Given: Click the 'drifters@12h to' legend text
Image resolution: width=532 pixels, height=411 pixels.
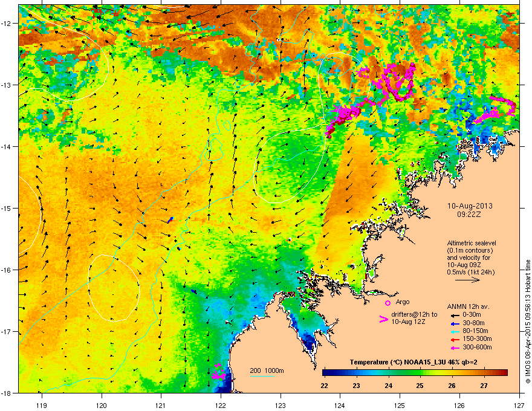Looking at the screenshot, I should click(x=414, y=314).
